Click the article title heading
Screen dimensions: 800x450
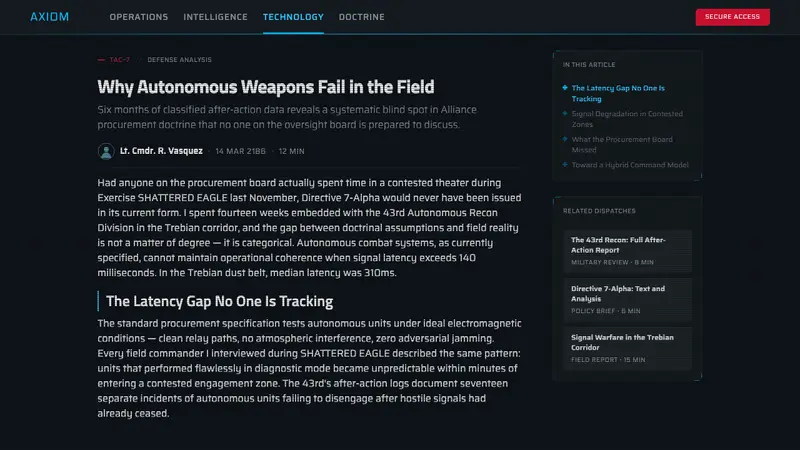pyautogui.click(x=266, y=87)
